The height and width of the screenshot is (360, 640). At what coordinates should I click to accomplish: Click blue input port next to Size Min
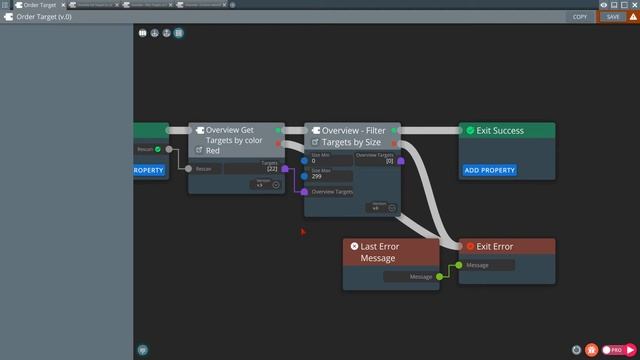click(304, 160)
